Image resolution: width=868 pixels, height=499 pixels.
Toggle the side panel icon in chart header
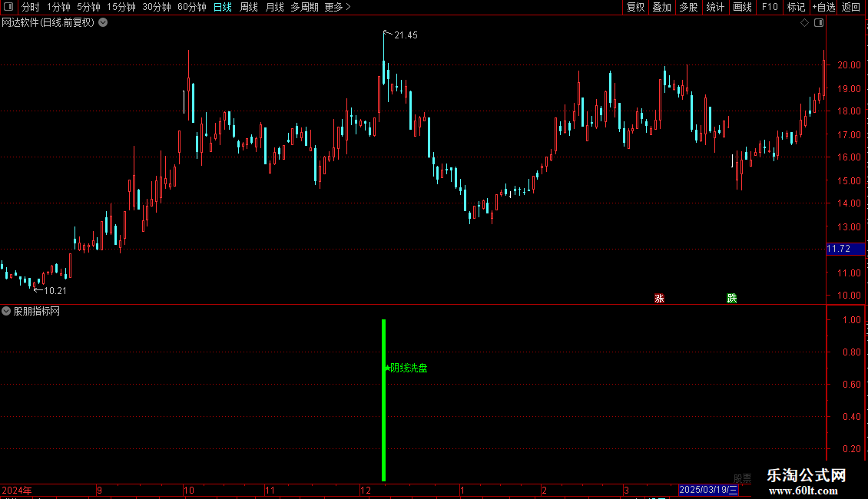pyautogui.click(x=819, y=23)
